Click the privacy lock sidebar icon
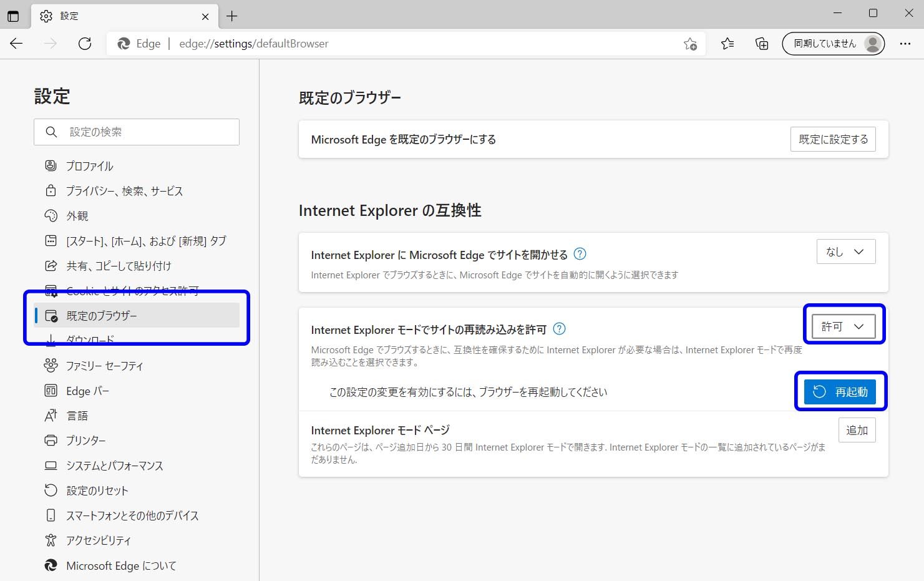 [x=51, y=191]
